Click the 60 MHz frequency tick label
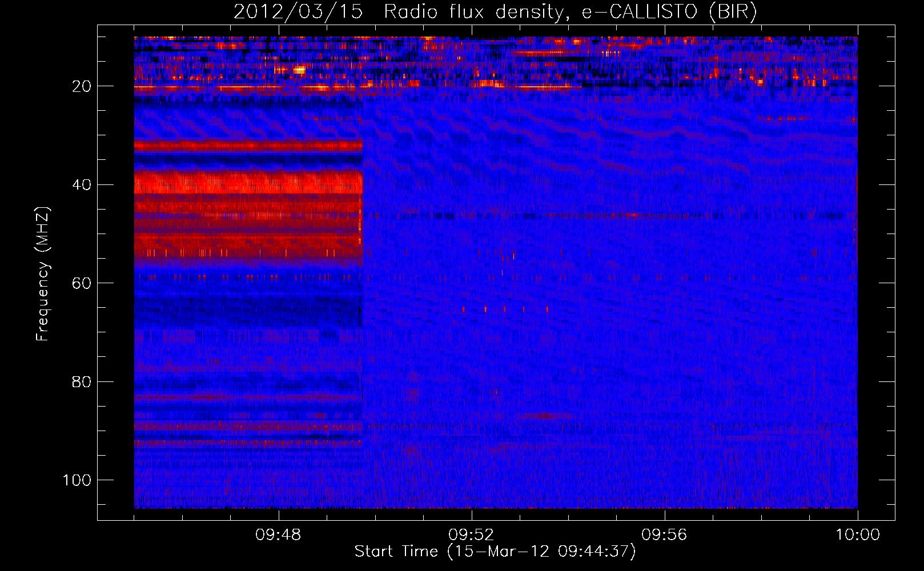Screen dimensions: 924x571 pyautogui.click(x=82, y=283)
